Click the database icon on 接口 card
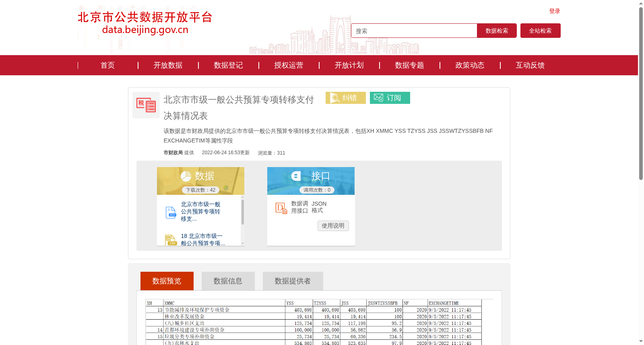This screenshot has height=345, width=644. [296, 176]
